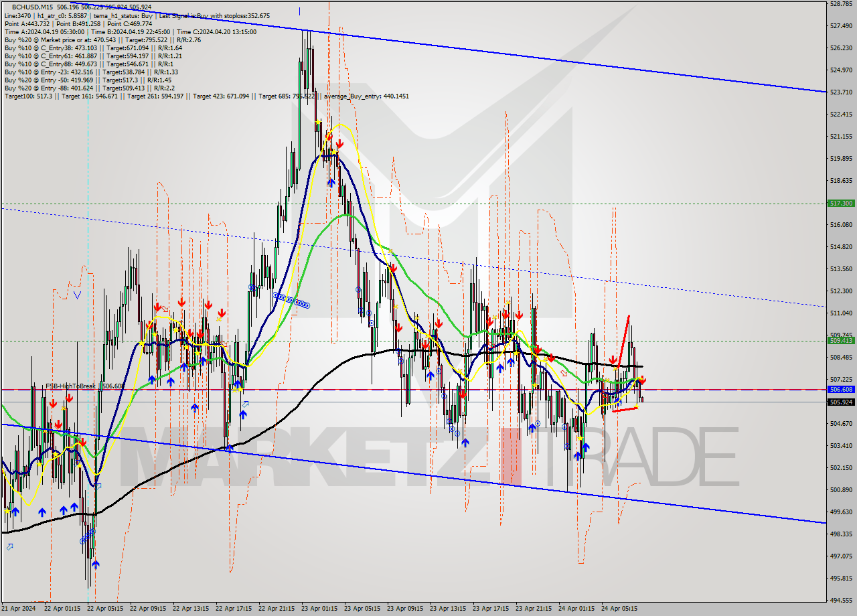This screenshot has height=616, width=857.
Task: Click the current price tag 505.924
Action: (841, 402)
